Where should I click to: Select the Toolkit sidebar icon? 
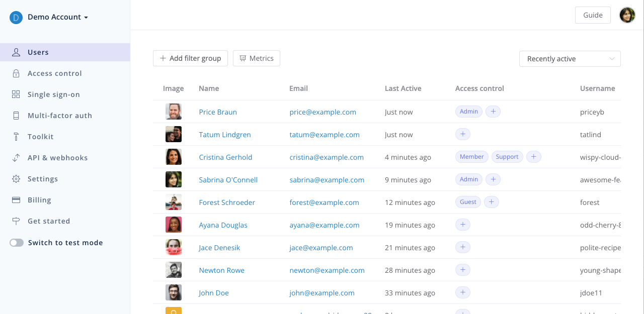pos(17,136)
